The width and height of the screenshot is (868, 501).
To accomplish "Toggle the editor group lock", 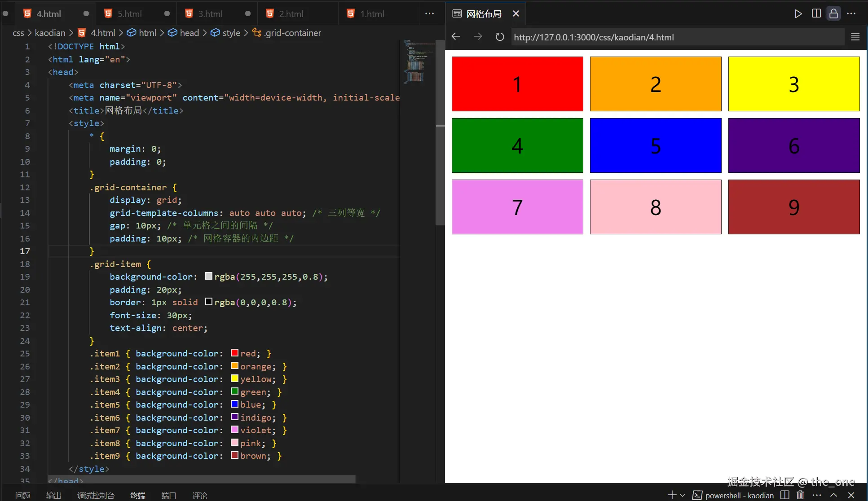I will point(833,13).
